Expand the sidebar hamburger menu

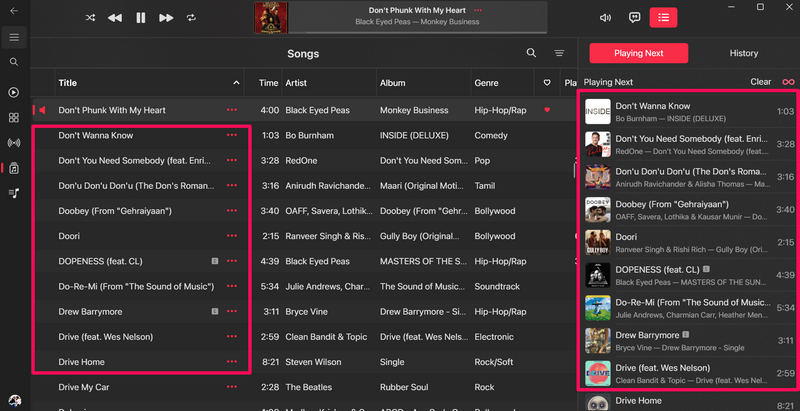point(14,37)
